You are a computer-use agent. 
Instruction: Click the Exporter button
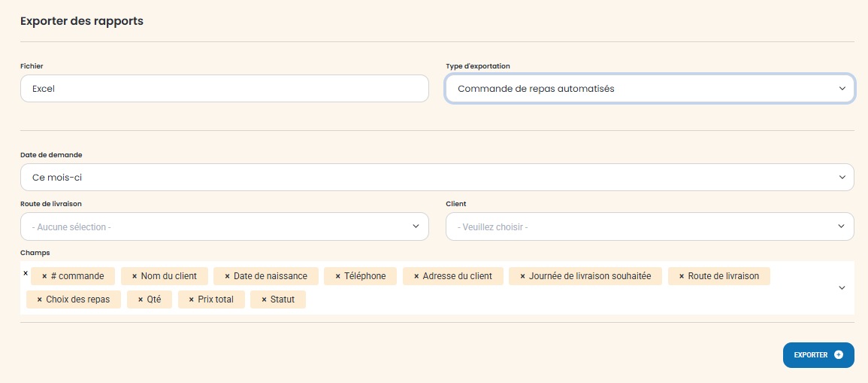coord(812,355)
